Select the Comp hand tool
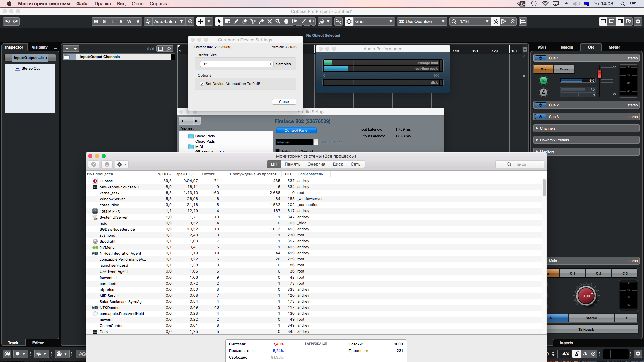644x362 pixels. pyautogui.click(x=286, y=21)
